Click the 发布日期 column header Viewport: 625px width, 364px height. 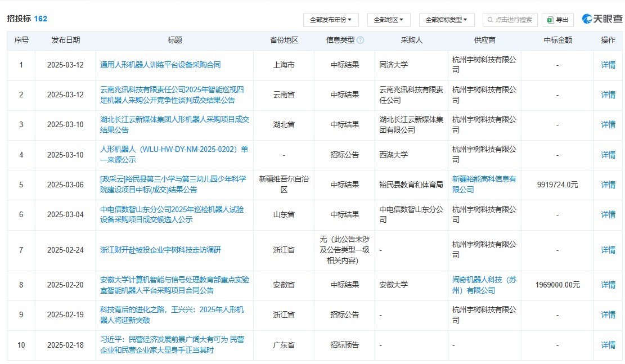pyautogui.click(x=65, y=41)
